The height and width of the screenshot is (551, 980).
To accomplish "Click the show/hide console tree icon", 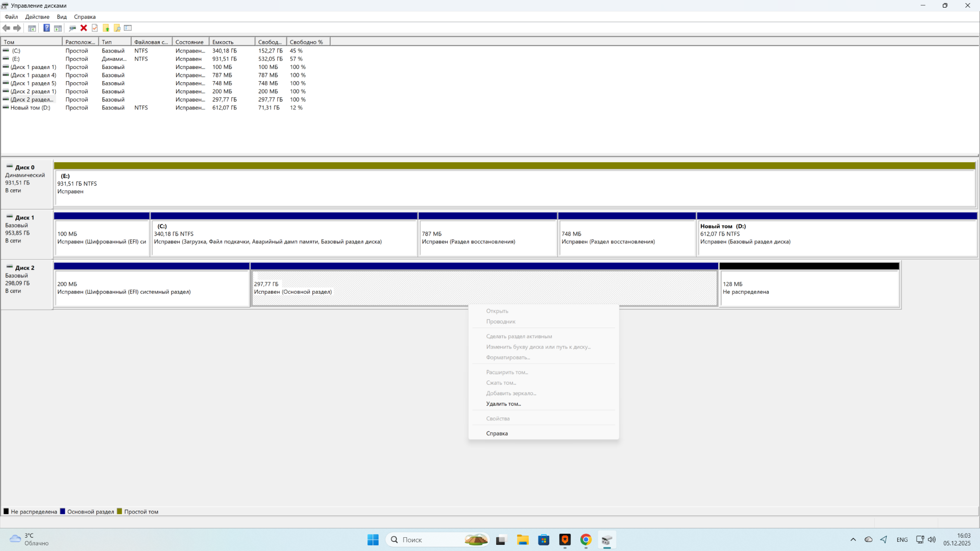I will point(32,28).
